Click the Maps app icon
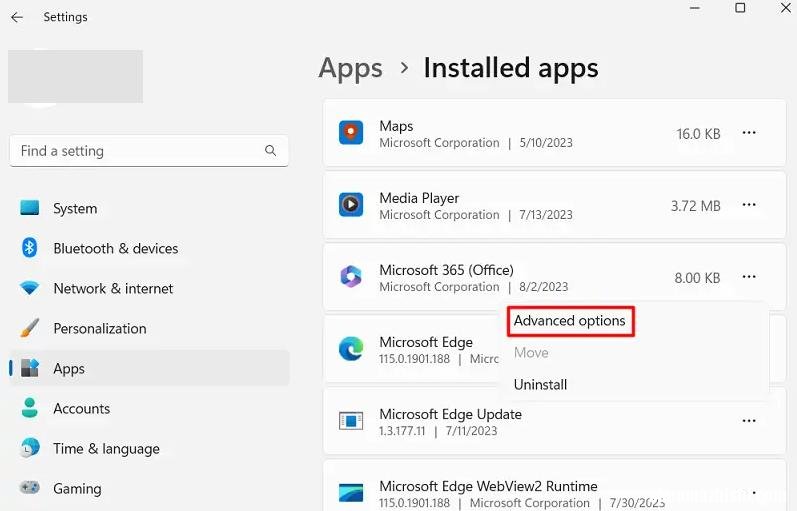Screen dimensions: 797x511 (351, 133)
